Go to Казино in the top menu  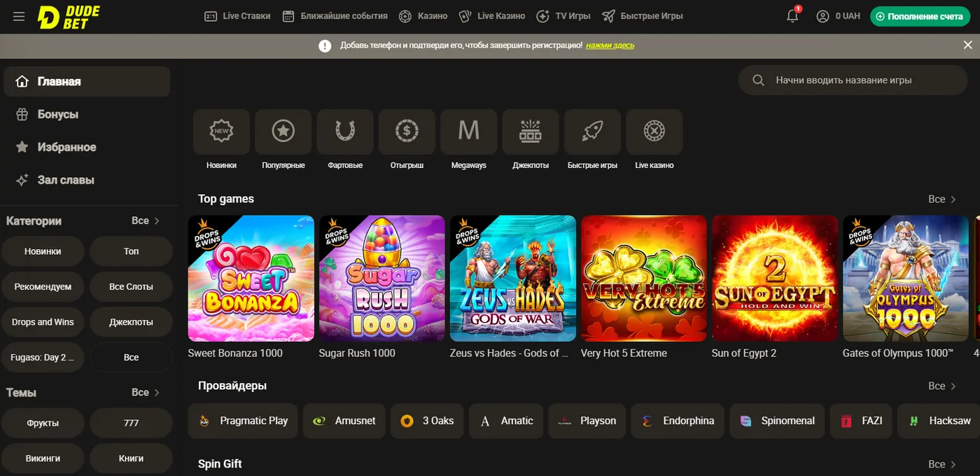point(423,16)
